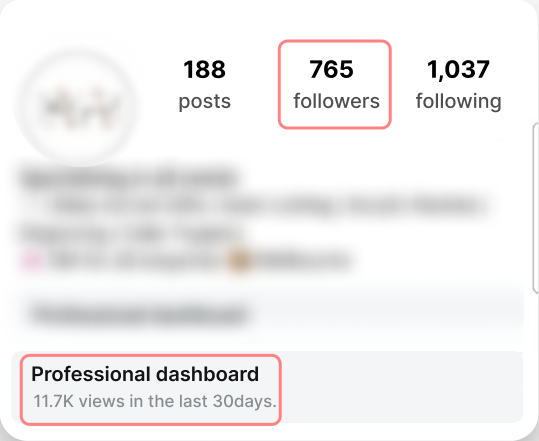Click the 188 posts count
This screenshot has height=441, width=539.
tap(205, 85)
